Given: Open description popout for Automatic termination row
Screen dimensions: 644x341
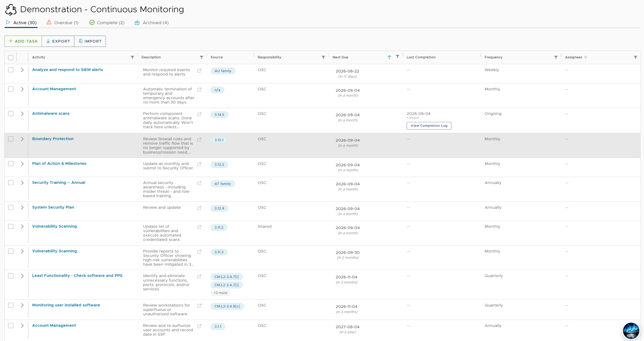Looking at the screenshot, I should [199, 90].
